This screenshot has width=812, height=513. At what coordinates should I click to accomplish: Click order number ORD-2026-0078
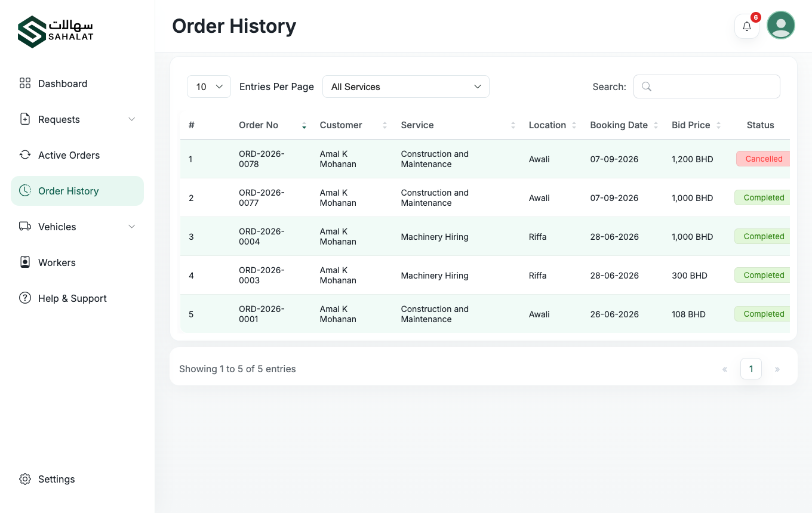tap(262, 159)
